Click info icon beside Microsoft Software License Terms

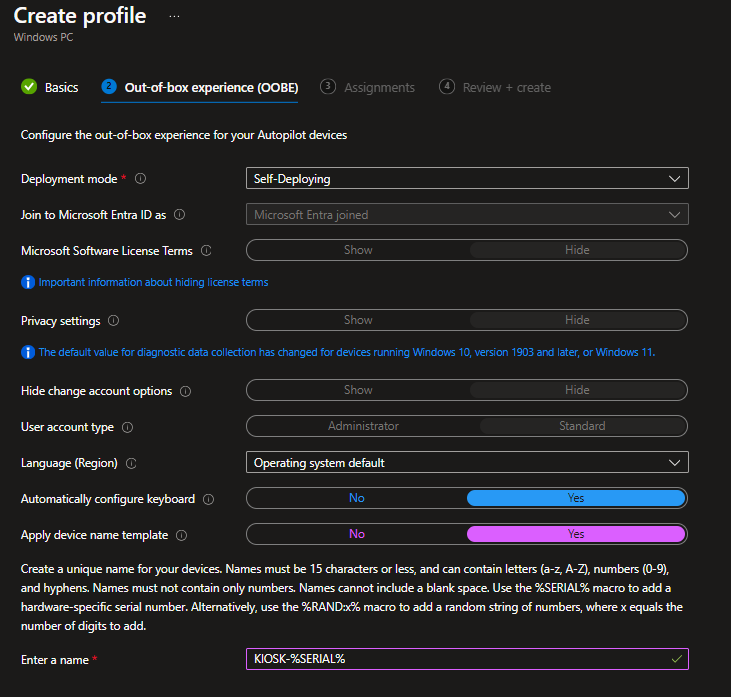coord(206,251)
